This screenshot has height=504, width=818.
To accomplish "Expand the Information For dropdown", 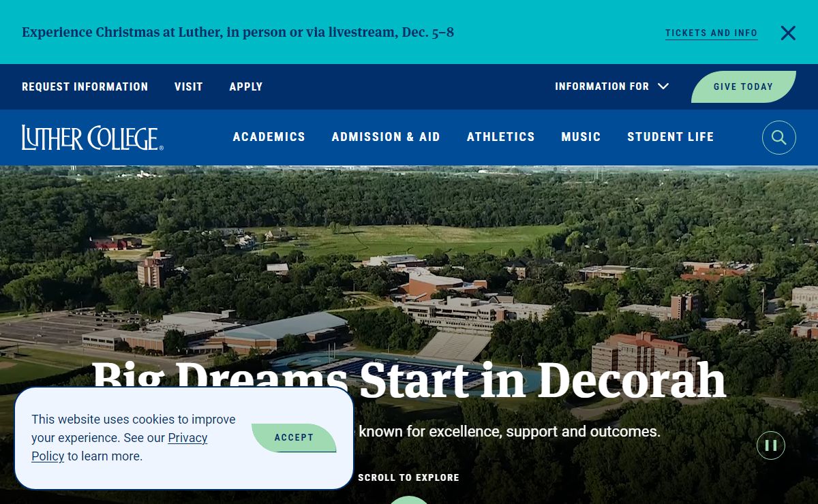I will coord(611,86).
